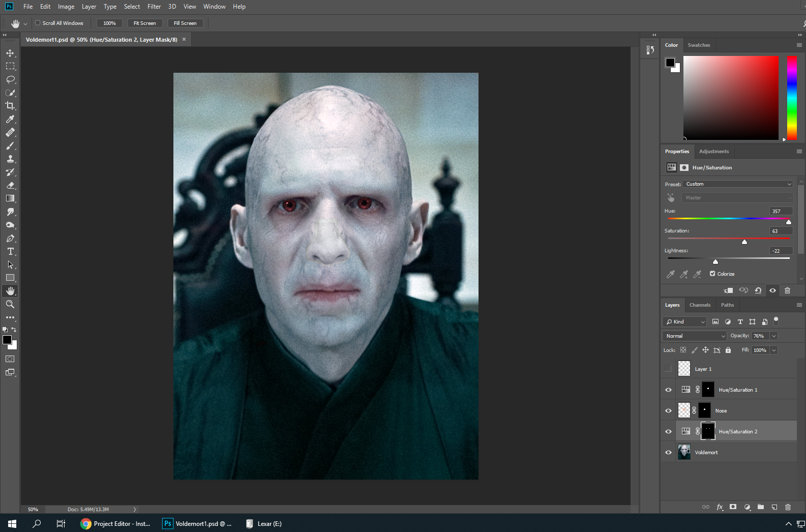Click the Saturation slider handle
This screenshot has height=532, width=806.
(744, 242)
